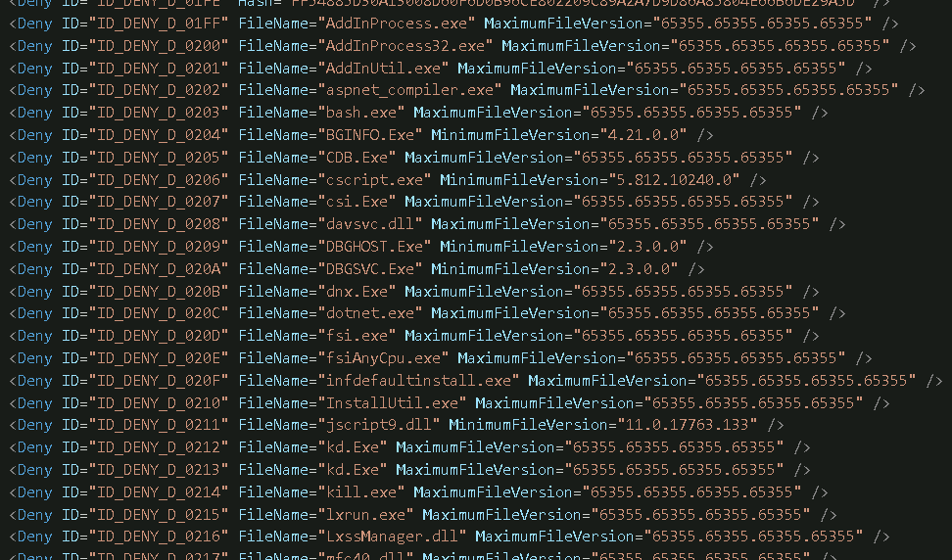952x560 pixels.
Task: Place cursor on lxrun.exe filename
Action: [364, 515]
